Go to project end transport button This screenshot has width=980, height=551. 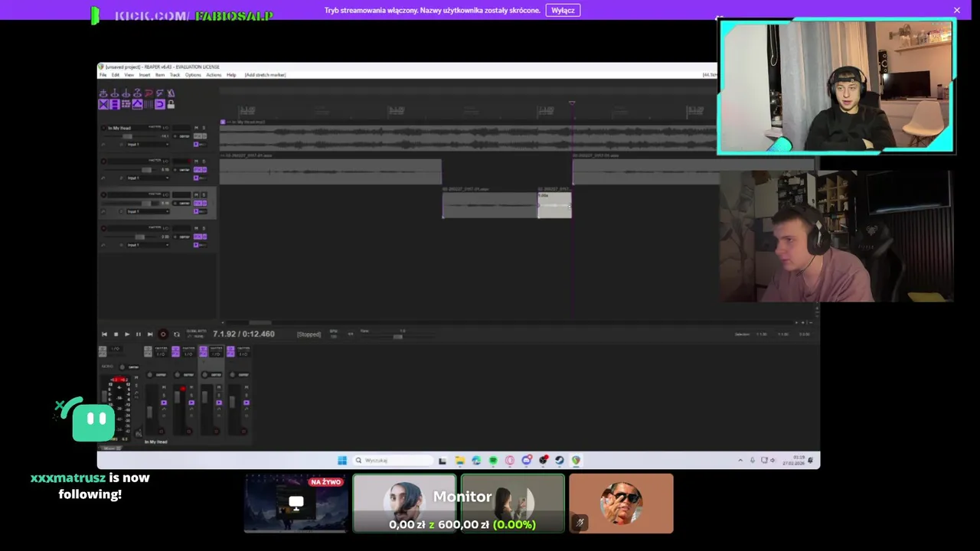tap(150, 334)
